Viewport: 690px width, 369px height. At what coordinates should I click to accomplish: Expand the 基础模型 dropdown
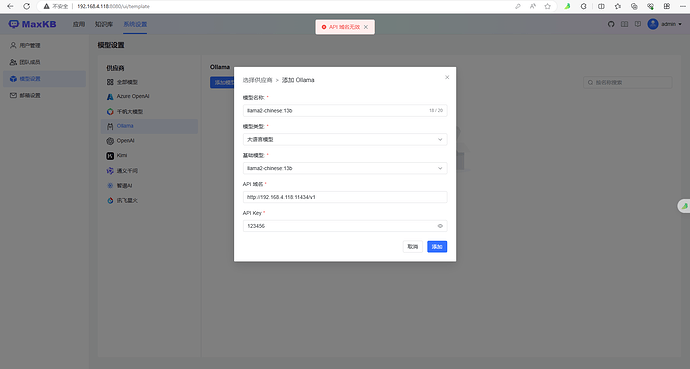click(345, 168)
